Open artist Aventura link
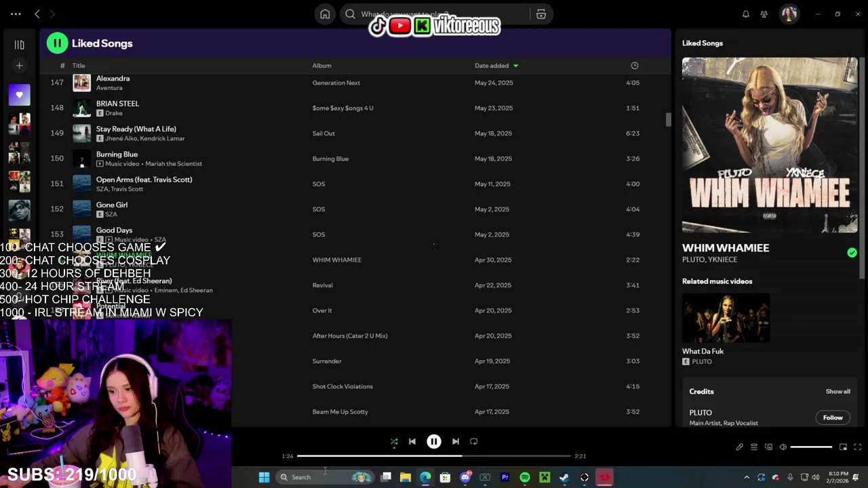 (109, 88)
